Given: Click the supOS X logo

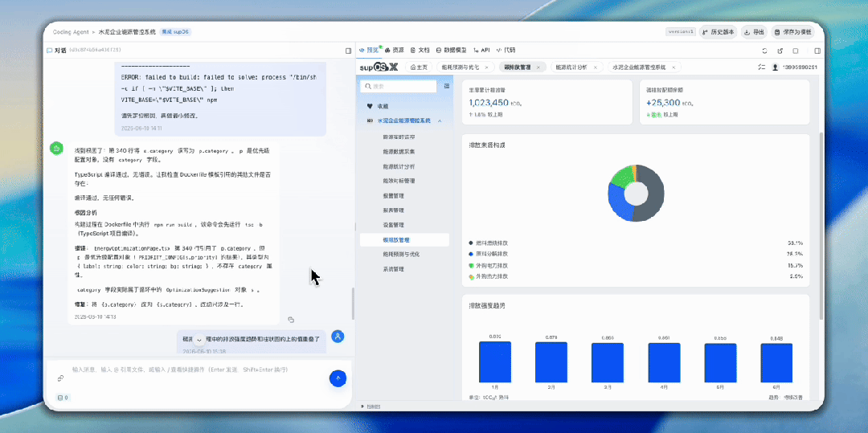Looking at the screenshot, I should (x=379, y=67).
